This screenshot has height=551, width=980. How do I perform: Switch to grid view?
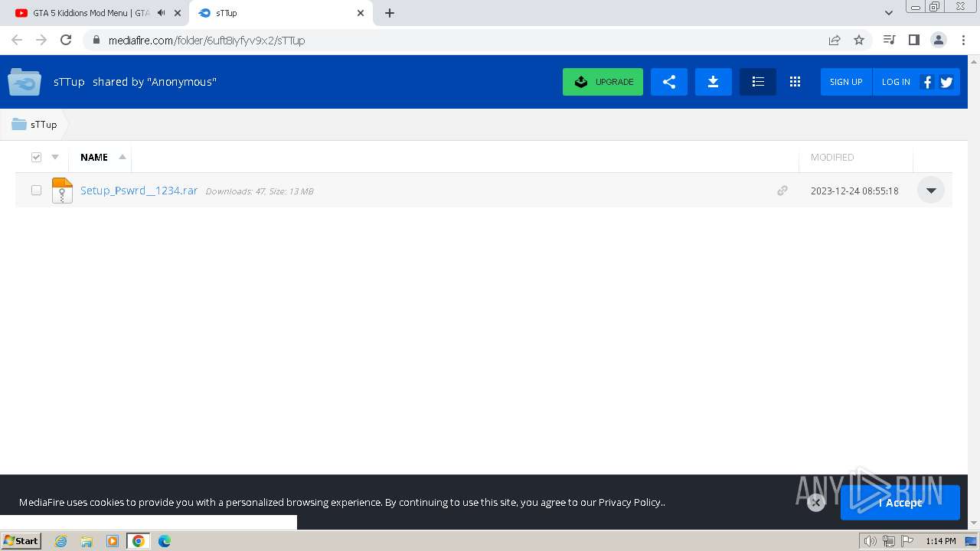point(795,82)
